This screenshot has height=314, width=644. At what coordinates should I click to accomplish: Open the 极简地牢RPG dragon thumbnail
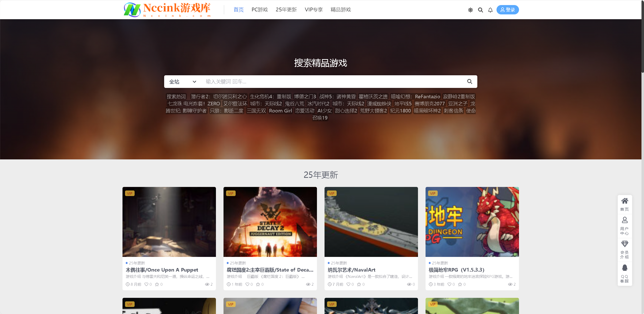pyautogui.click(x=472, y=222)
